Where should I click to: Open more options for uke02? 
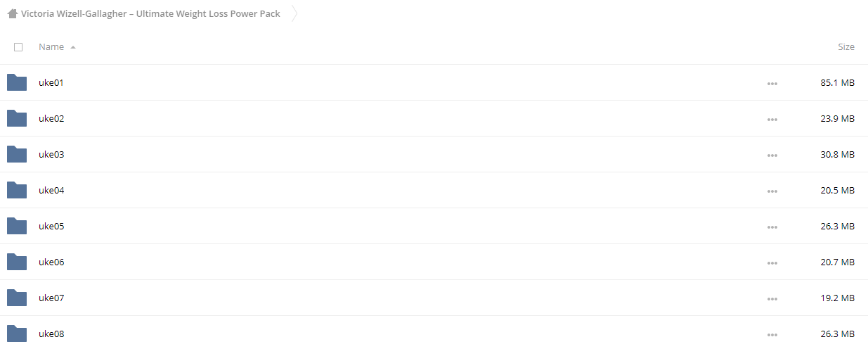772,120
